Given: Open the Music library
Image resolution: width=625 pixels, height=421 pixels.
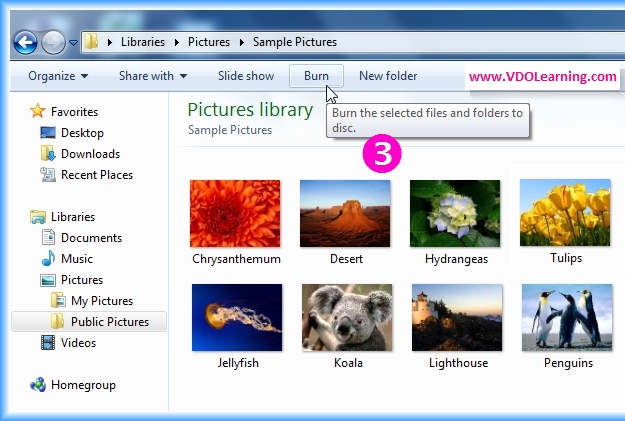Looking at the screenshot, I should point(77,259).
